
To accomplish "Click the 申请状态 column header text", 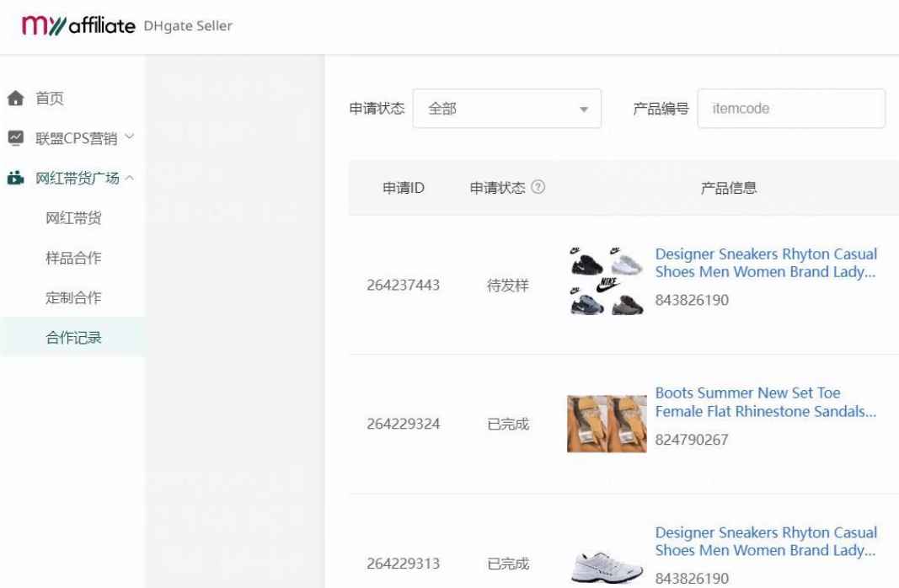I will 497,187.
